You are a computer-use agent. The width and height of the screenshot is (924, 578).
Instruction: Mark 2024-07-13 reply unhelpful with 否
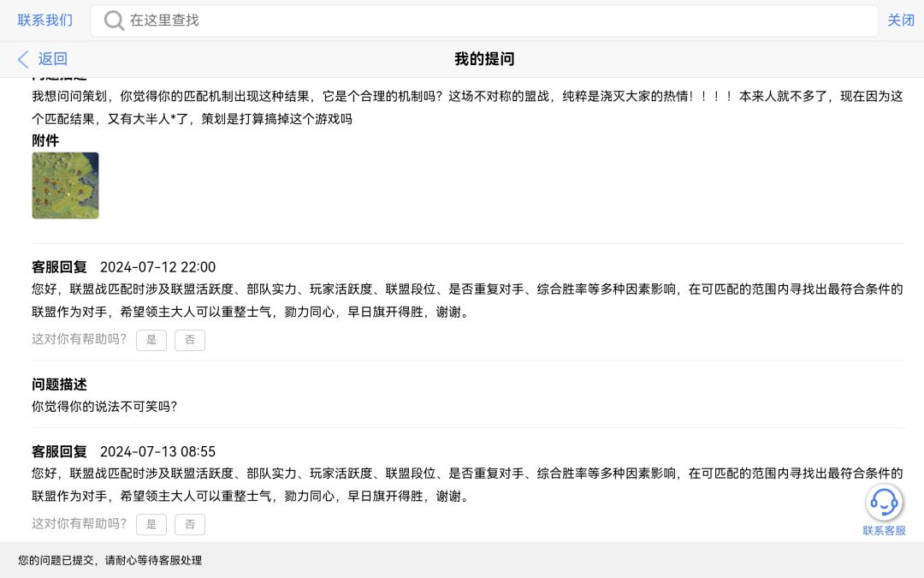pyautogui.click(x=190, y=524)
